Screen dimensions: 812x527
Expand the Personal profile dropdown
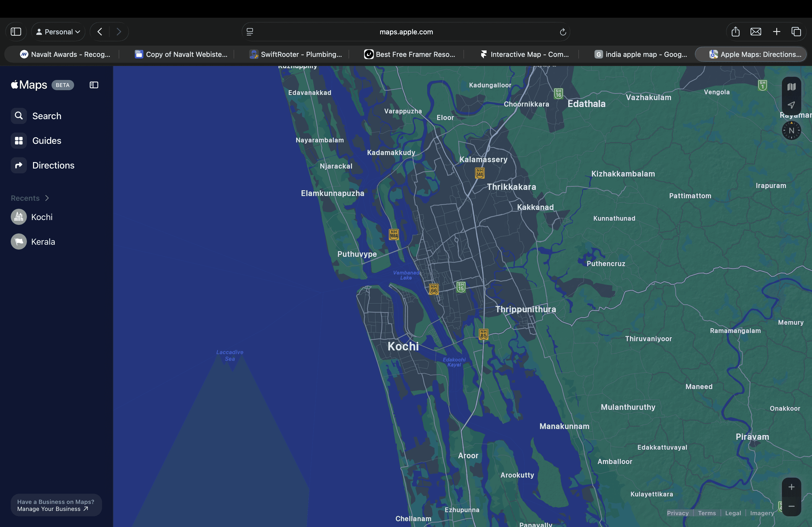[58, 32]
